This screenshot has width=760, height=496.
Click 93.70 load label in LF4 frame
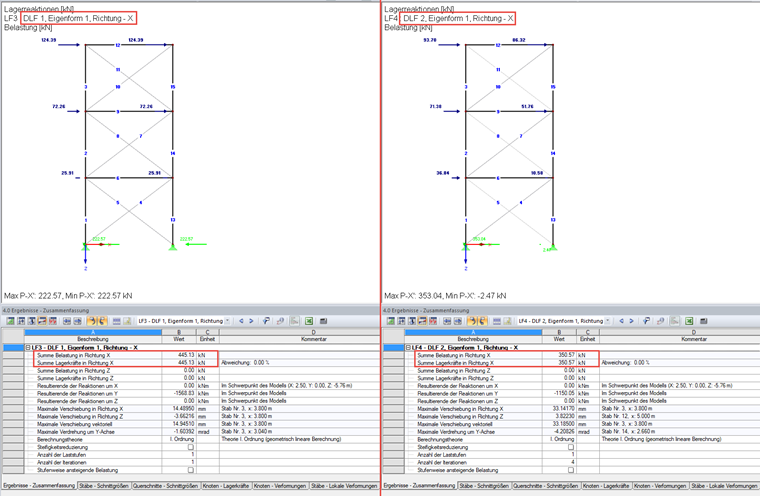tap(429, 40)
